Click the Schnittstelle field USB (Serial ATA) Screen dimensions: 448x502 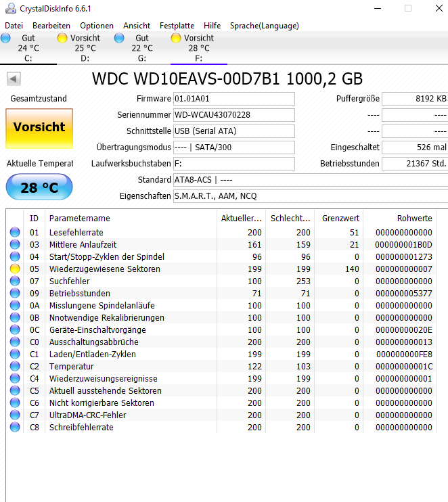coord(233,131)
